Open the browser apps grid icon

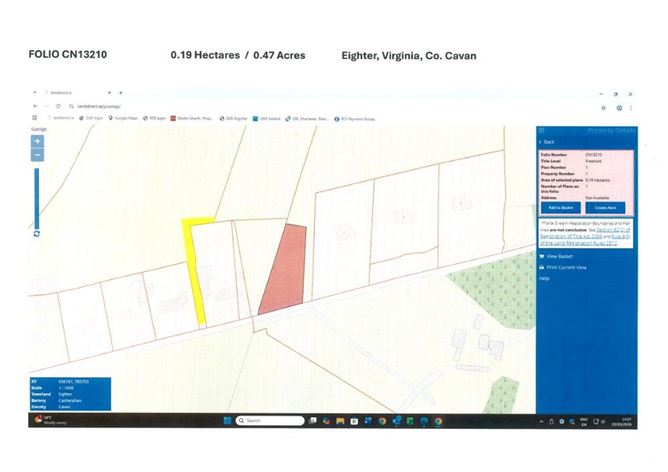tap(36, 118)
